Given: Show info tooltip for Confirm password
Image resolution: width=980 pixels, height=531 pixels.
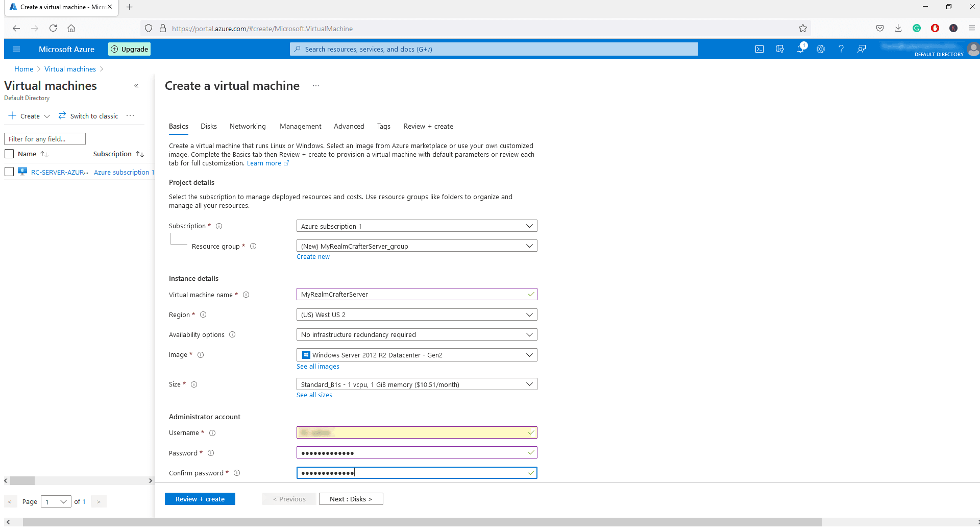Looking at the screenshot, I should (x=237, y=473).
